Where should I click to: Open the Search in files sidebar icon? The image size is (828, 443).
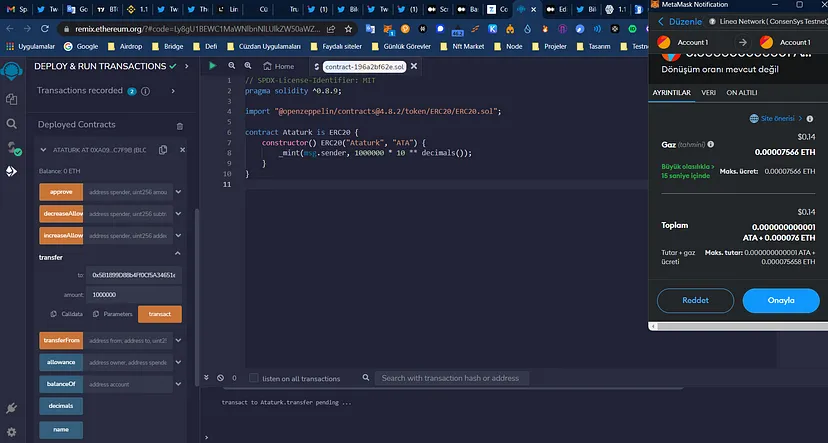[x=12, y=123]
